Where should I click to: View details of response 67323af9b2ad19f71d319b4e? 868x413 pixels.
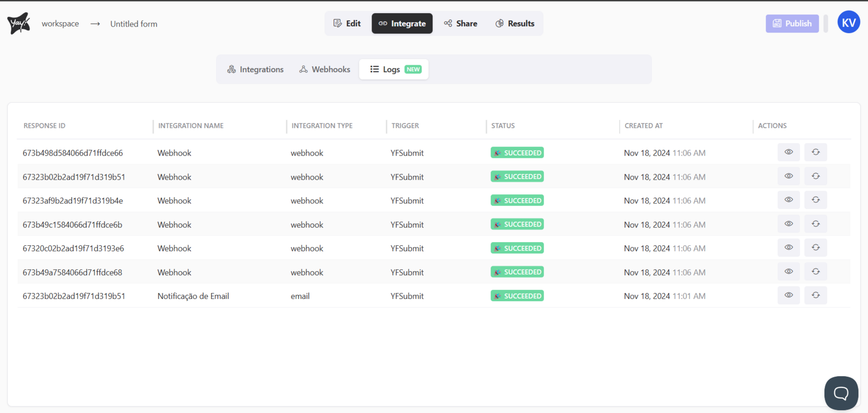788,200
